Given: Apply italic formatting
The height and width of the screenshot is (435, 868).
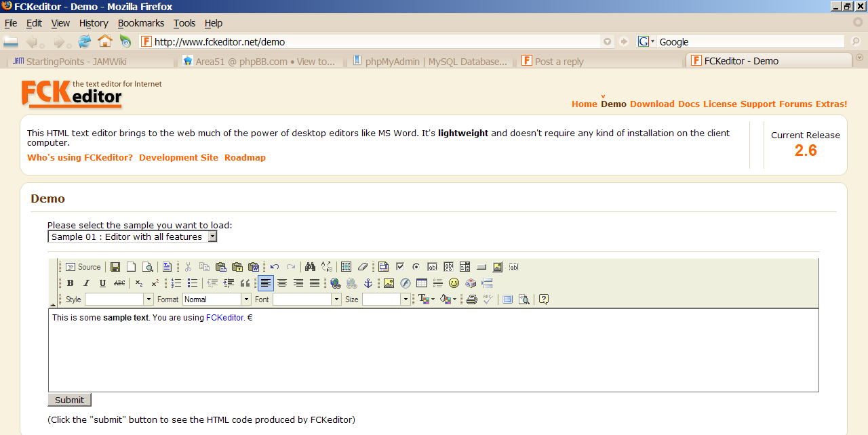Looking at the screenshot, I should click(x=86, y=283).
